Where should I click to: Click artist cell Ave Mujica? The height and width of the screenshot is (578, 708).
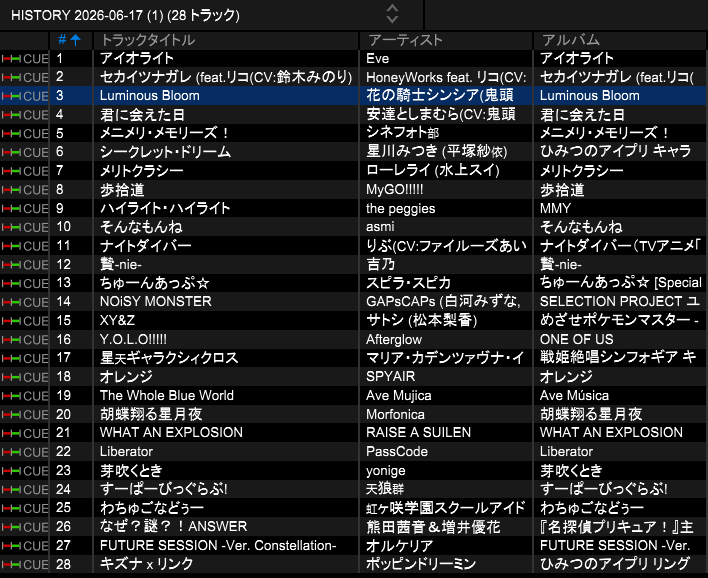[399, 396]
